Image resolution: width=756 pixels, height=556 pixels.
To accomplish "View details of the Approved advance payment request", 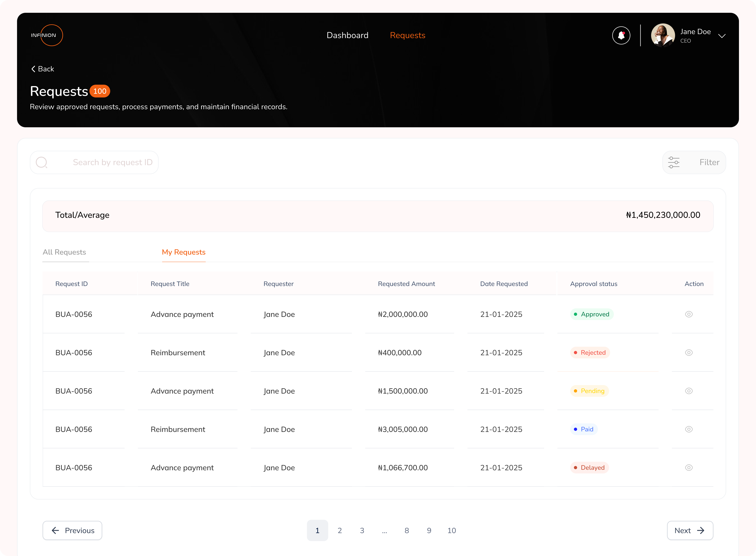I will 688,314.
